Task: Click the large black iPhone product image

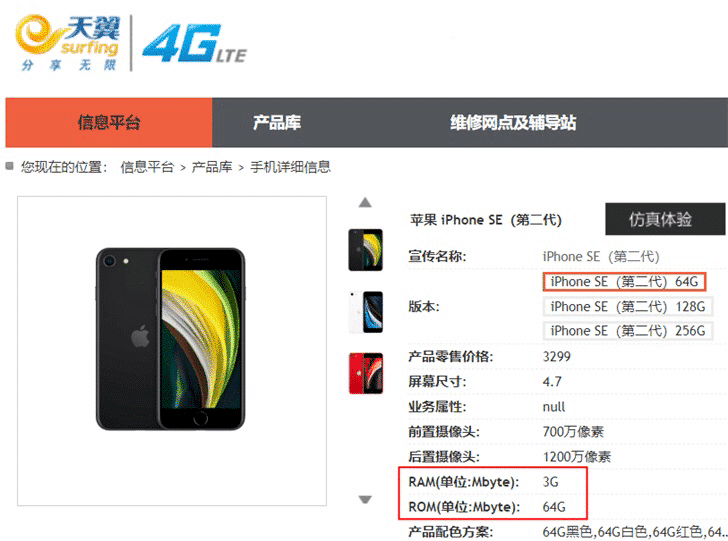Action: [170, 339]
